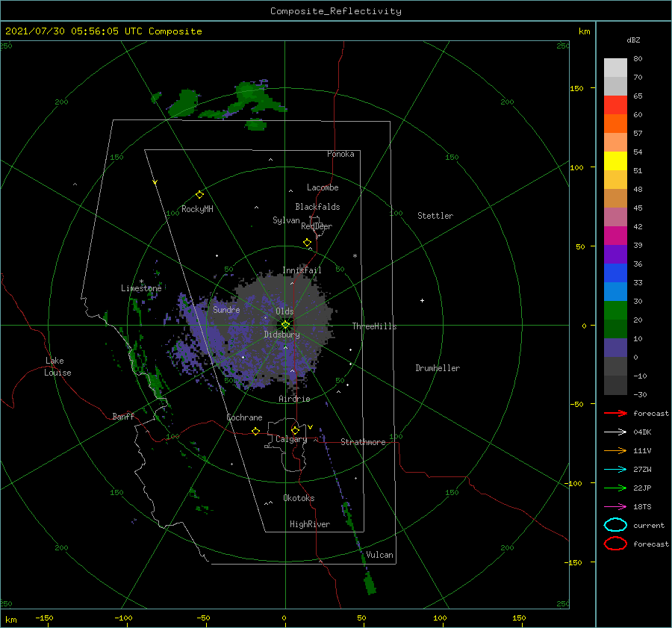Screen dimensions: 672x628
Task: Click the white 04DK arrow icon
Action: [615, 432]
